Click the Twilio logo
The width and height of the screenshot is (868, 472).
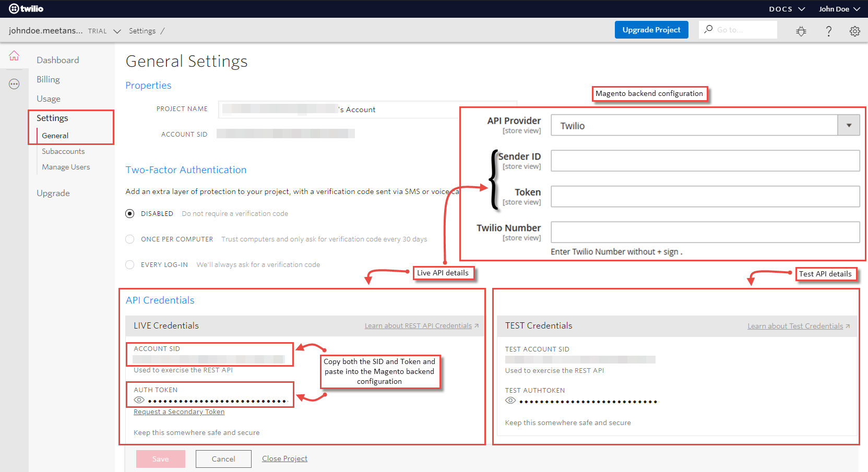click(x=26, y=8)
